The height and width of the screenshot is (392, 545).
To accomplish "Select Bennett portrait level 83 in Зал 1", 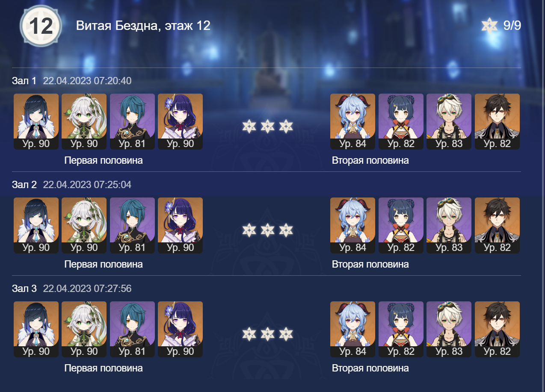I will pyautogui.click(x=449, y=121).
